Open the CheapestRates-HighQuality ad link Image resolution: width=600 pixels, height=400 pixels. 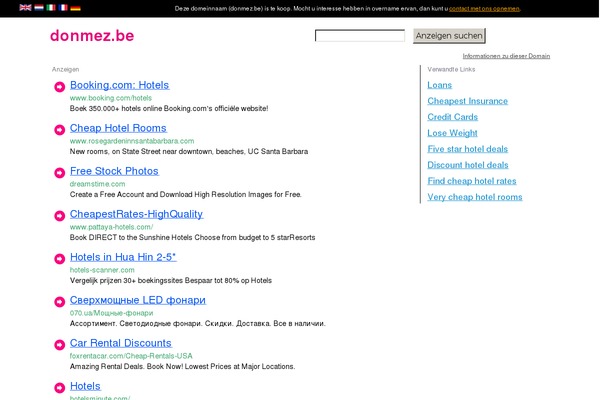[136, 214]
